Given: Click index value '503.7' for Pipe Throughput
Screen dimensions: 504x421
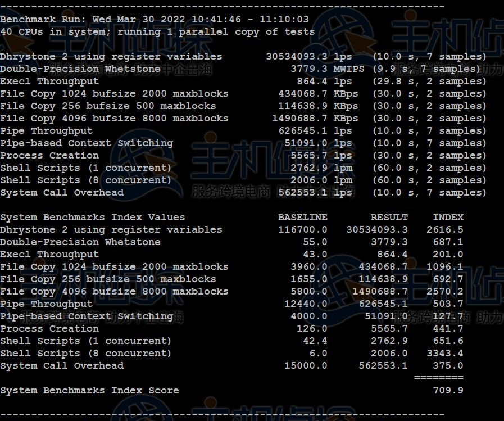Looking at the screenshot, I should 448,304.
